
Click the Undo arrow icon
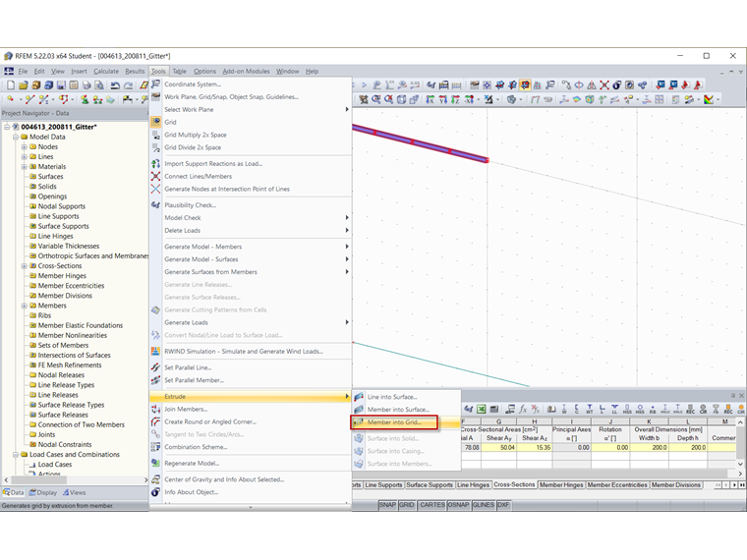click(x=115, y=85)
